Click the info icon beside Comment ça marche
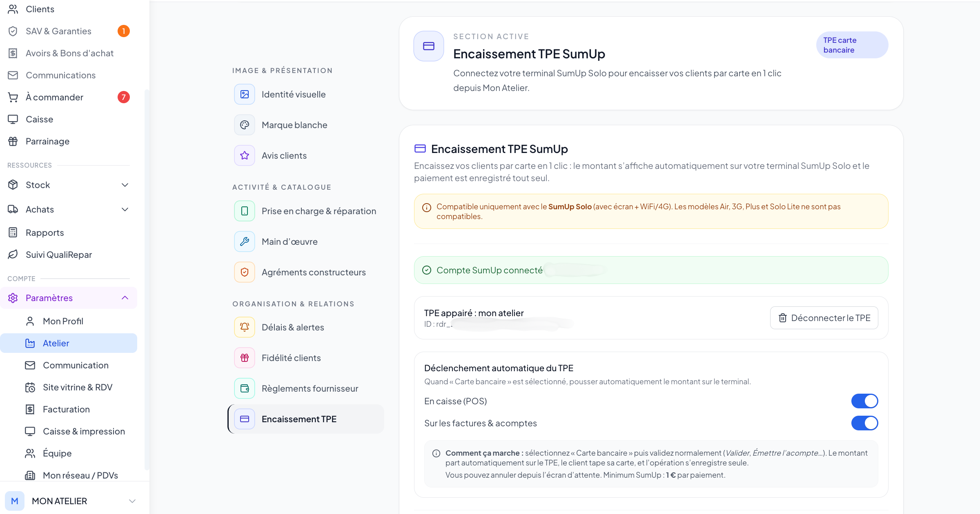Screen dimensions: 980x514 pos(436,453)
